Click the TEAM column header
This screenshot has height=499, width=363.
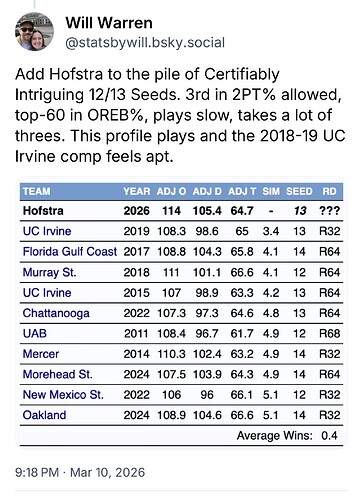tap(37, 191)
